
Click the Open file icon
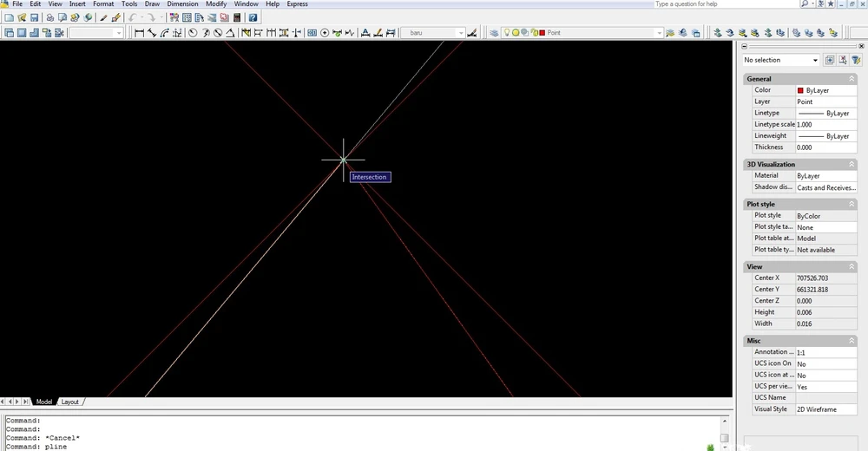click(22, 17)
